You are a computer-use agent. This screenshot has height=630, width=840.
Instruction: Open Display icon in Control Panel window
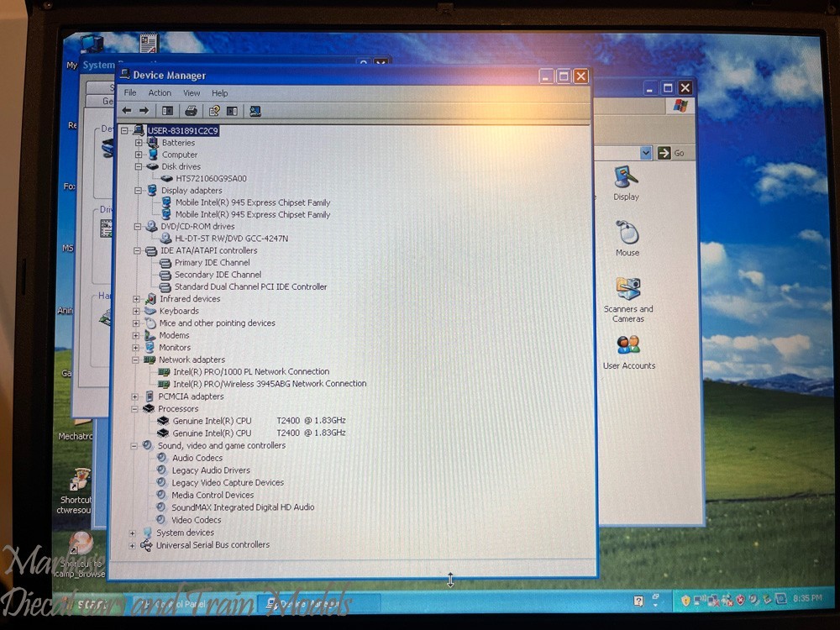[627, 182]
